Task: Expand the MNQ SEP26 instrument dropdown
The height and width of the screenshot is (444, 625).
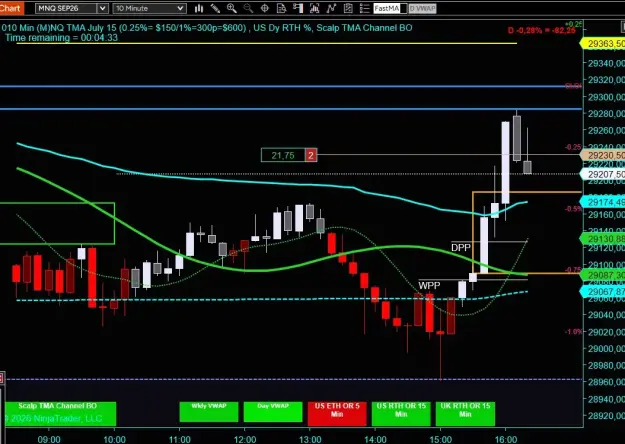Action: coord(102,8)
